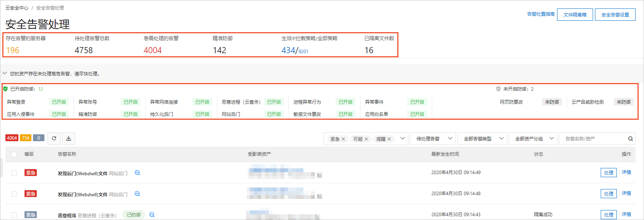Click the download/export alerts icon
This screenshot has width=644, height=220.
click(x=69, y=139)
